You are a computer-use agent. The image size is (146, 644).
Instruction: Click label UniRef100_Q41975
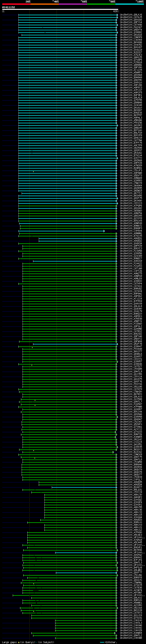point(131,379)
